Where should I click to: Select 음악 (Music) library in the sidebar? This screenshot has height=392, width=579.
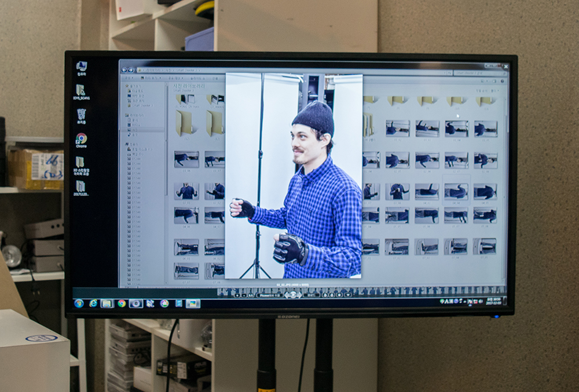[x=133, y=135]
